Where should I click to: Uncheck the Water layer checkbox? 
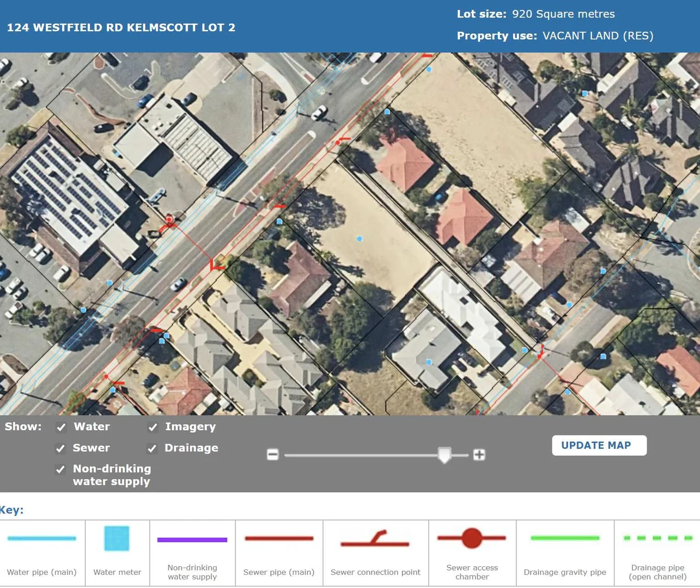pyautogui.click(x=61, y=427)
